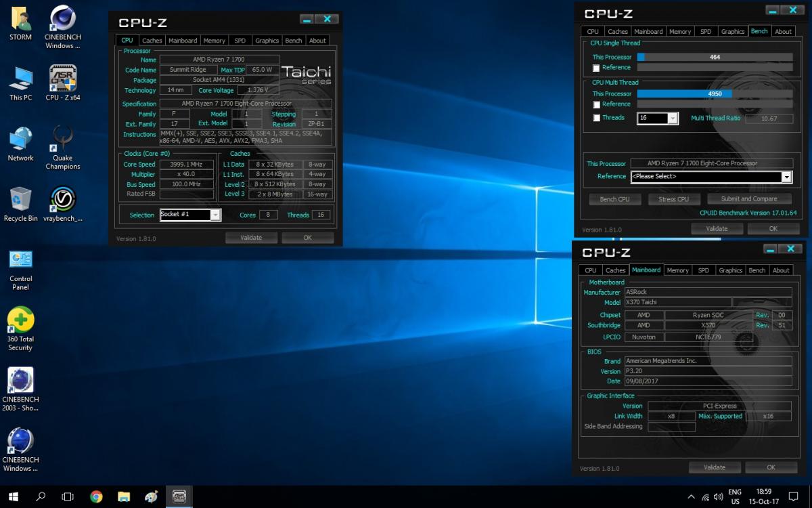Viewport: 812px width, 508px height.
Task: Click the Stress CPU button
Action: tap(673, 199)
